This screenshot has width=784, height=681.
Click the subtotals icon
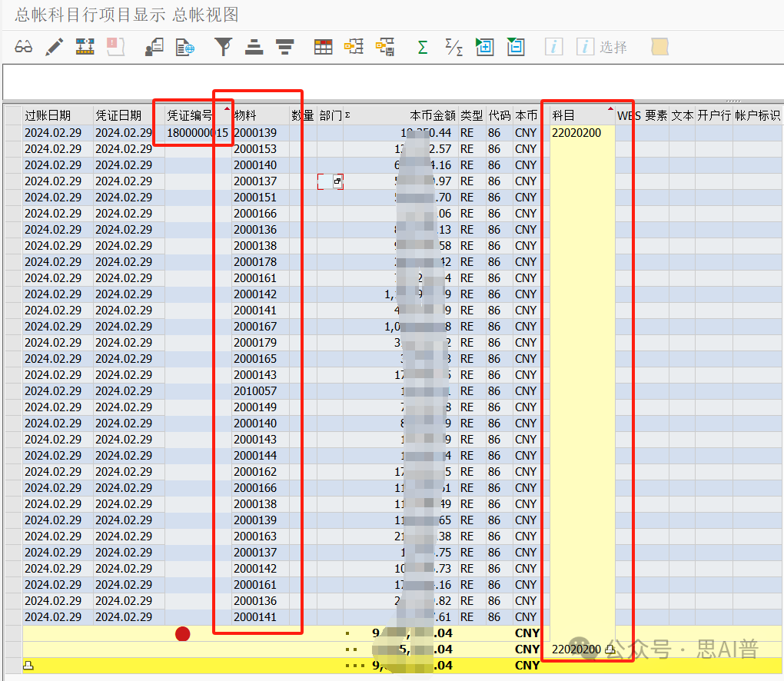(453, 47)
